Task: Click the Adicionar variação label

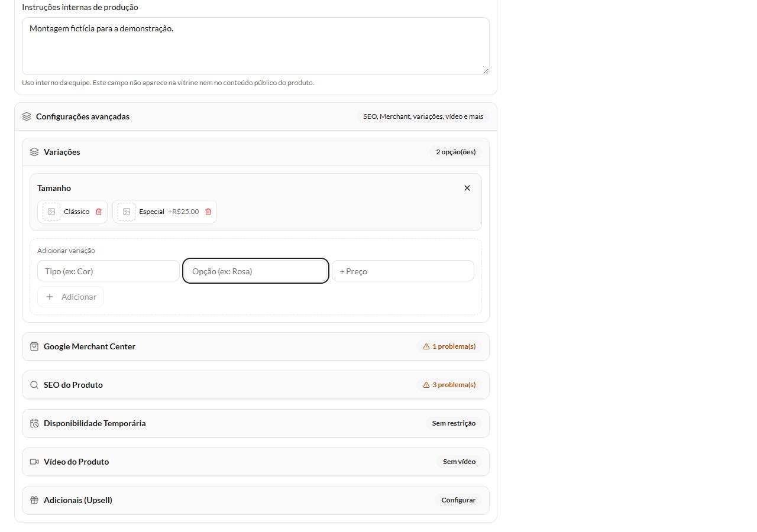Action: [x=66, y=251]
